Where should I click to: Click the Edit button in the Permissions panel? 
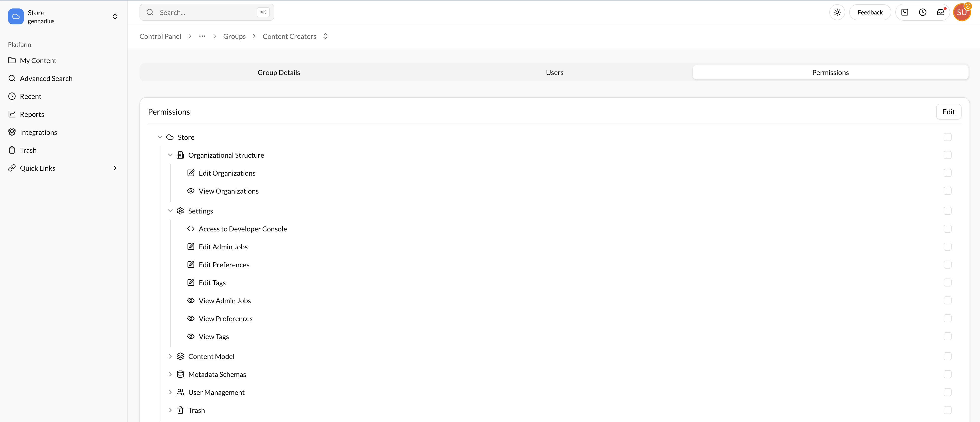click(948, 112)
